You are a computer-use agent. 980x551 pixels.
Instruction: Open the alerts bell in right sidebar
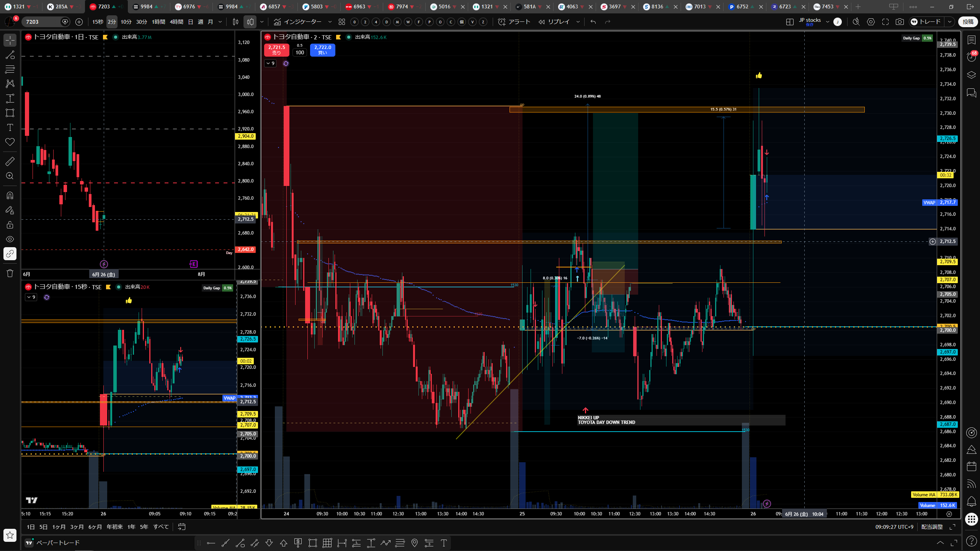(x=971, y=501)
